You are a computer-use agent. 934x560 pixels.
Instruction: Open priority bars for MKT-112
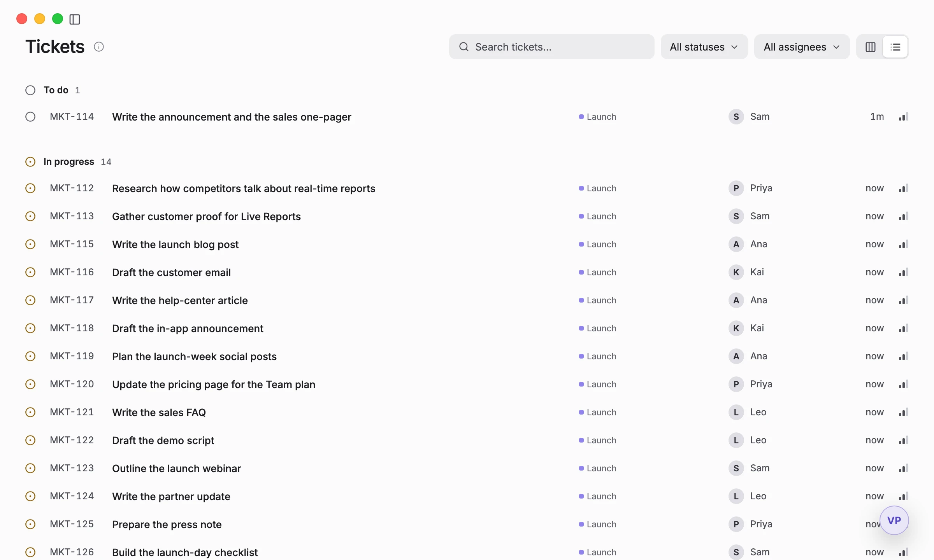coord(904,188)
